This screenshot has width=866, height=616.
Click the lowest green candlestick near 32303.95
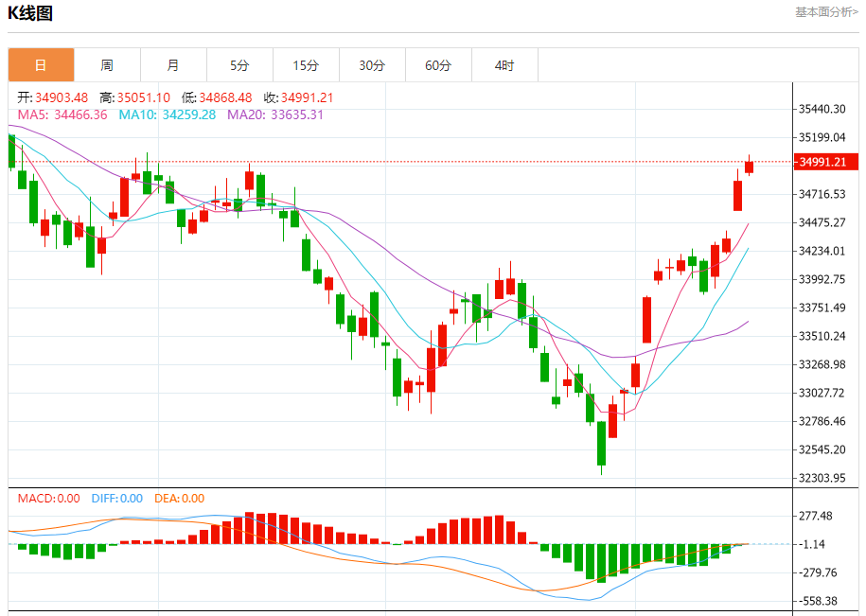tap(601, 443)
